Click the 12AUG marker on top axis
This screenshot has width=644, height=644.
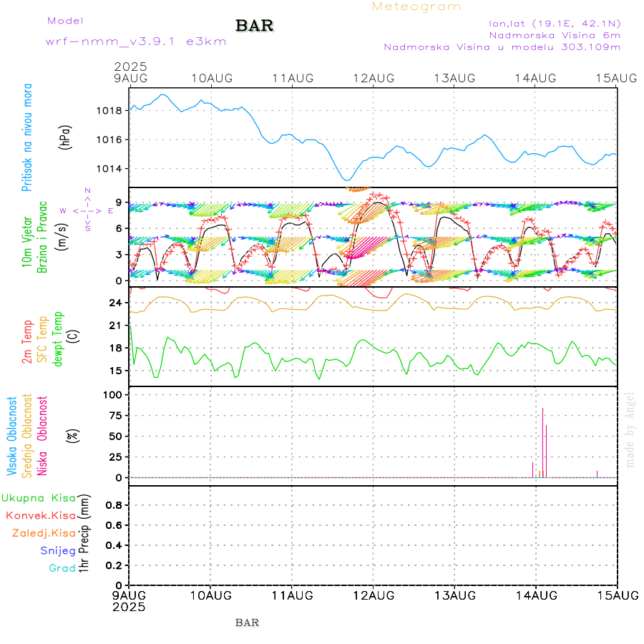point(374,77)
